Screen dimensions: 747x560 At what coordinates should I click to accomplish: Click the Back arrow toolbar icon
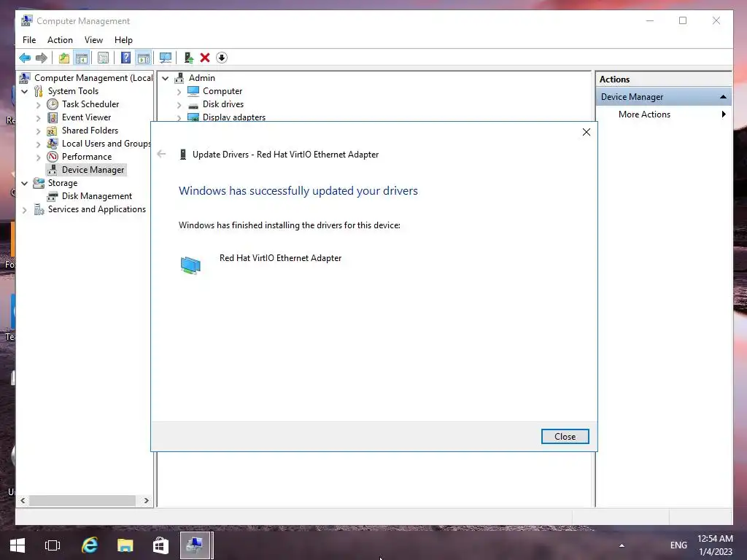pyautogui.click(x=25, y=58)
